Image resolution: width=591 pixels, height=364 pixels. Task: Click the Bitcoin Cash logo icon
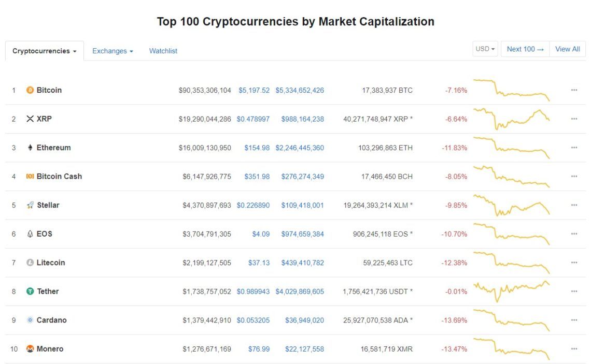click(x=30, y=177)
